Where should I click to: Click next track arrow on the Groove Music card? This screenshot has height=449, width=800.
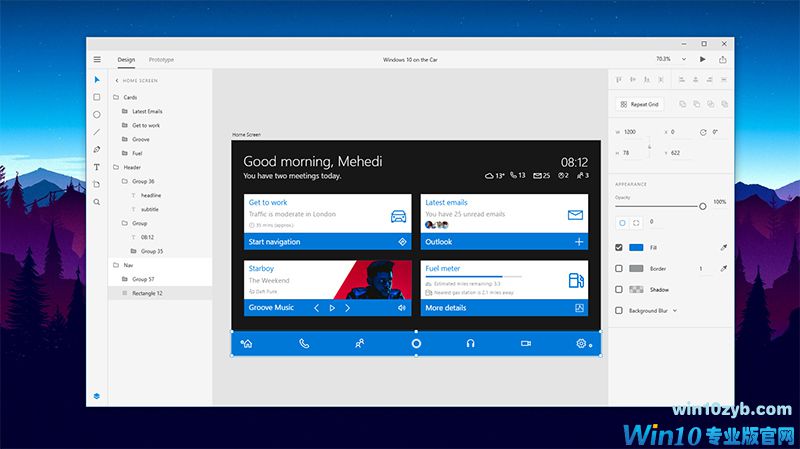click(347, 308)
